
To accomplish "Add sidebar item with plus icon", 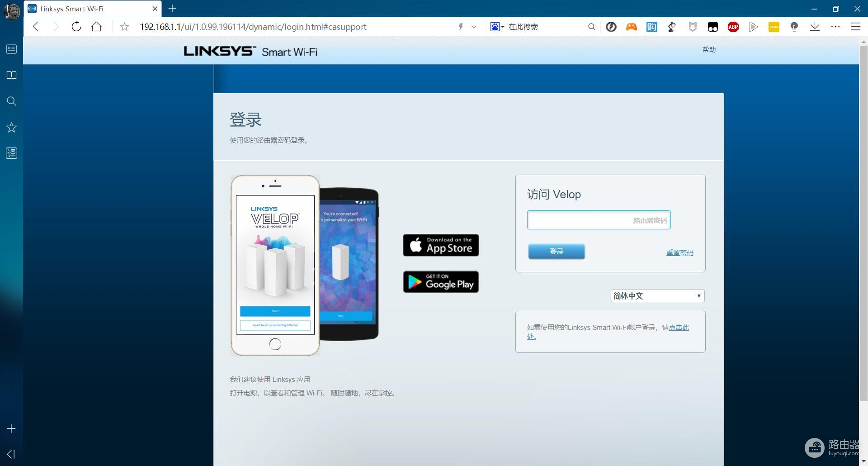I will pos(11,428).
